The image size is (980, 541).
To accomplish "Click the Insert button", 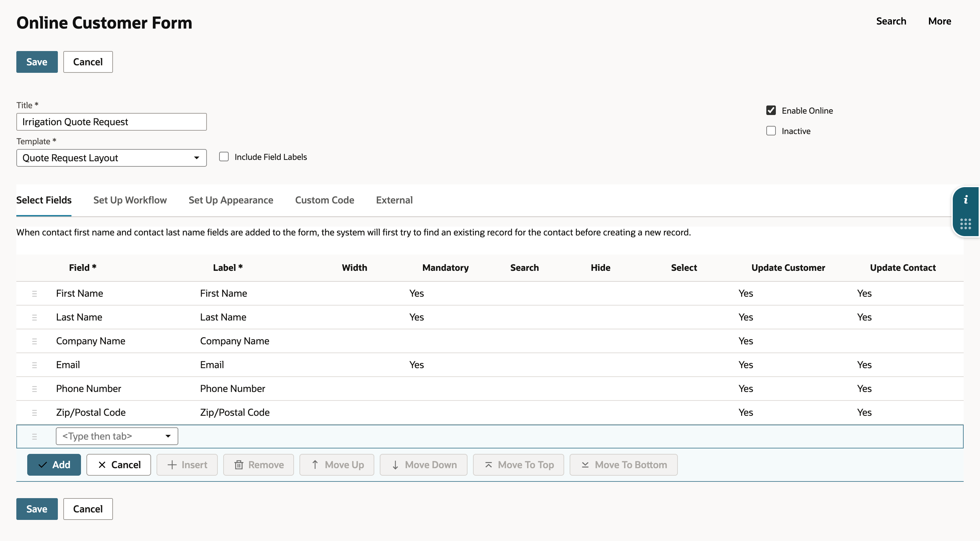I will pyautogui.click(x=187, y=465).
